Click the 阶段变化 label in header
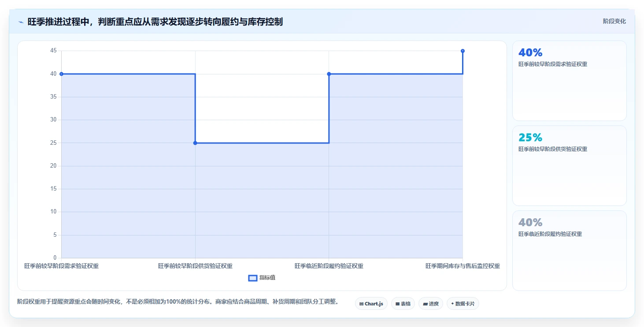Screen dimensions: 644x327 pyautogui.click(x=614, y=21)
